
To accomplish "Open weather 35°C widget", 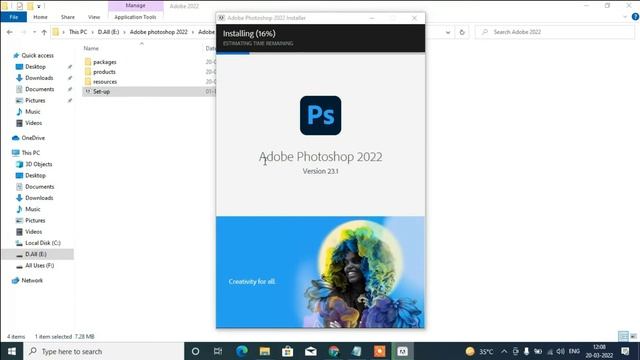I will (480, 351).
